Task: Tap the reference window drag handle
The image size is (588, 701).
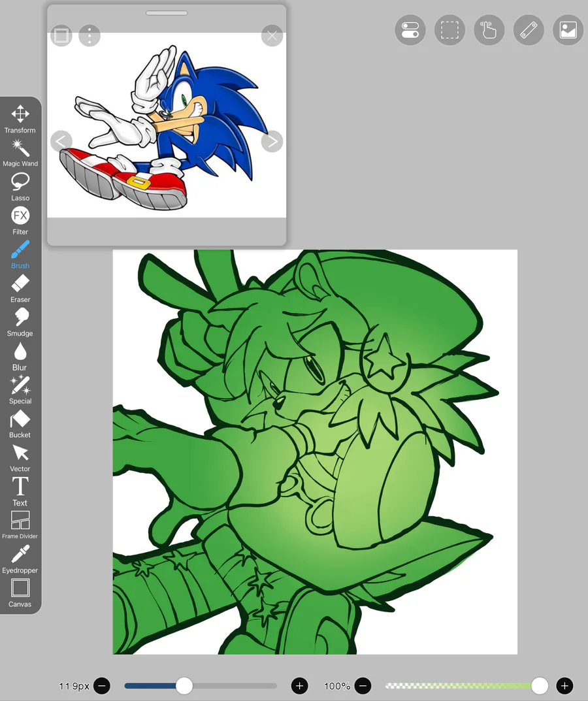Action: [167, 13]
